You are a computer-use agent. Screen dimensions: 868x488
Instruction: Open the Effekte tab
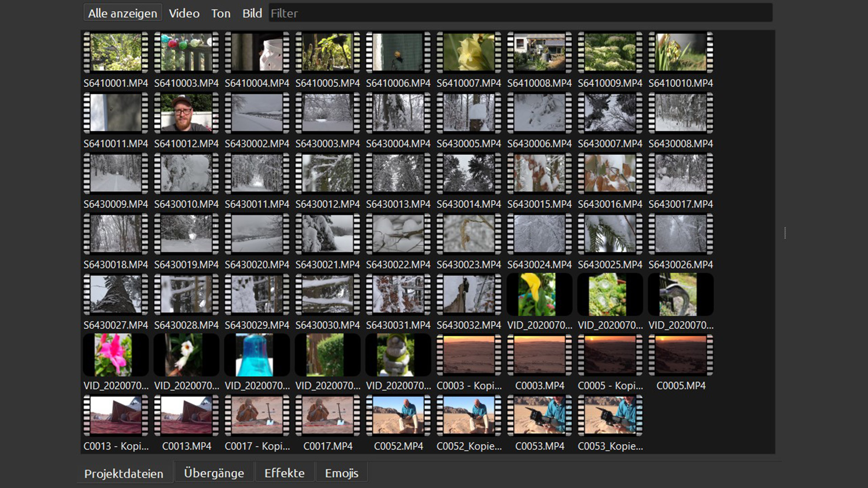pos(284,473)
